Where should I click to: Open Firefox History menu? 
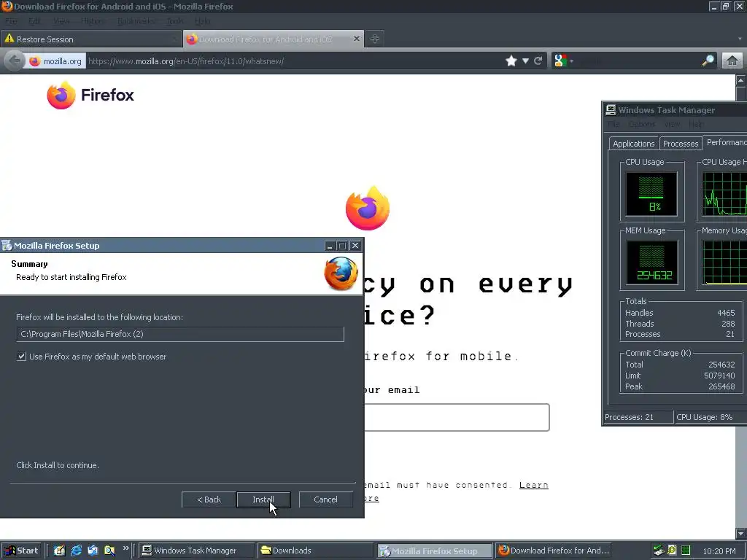pyautogui.click(x=92, y=21)
